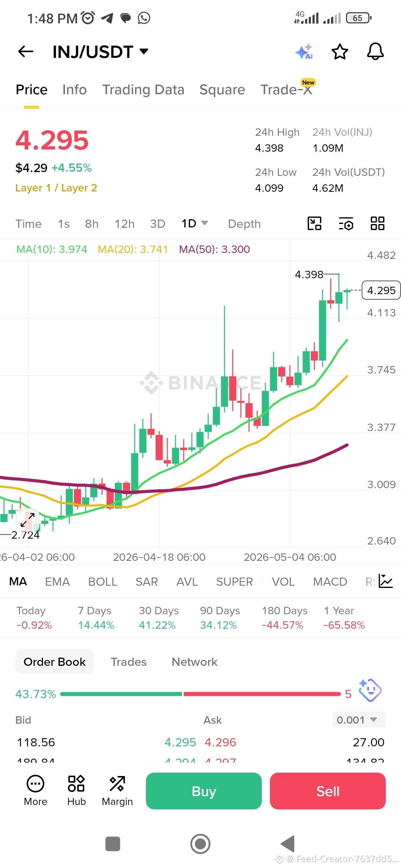Tap bid price 4.295 in order book
Image resolution: width=401 pixels, height=868 pixels.
click(180, 742)
